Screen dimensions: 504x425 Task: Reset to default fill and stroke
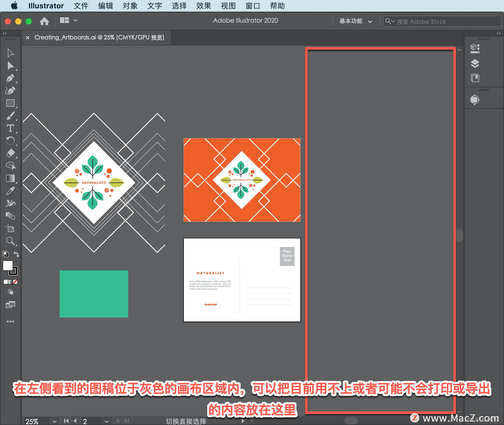click(x=6, y=254)
